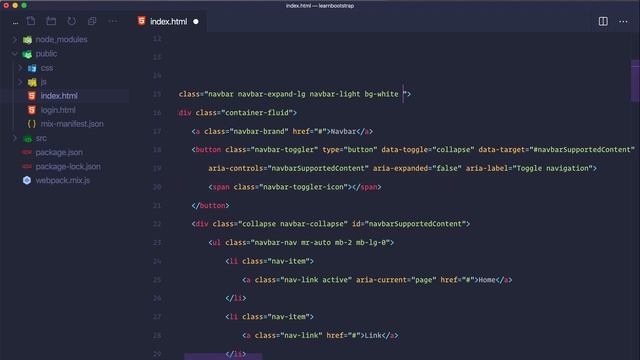Image resolution: width=640 pixels, height=360 pixels.
Task: Collapse the public folder chevron
Action: tap(15, 54)
